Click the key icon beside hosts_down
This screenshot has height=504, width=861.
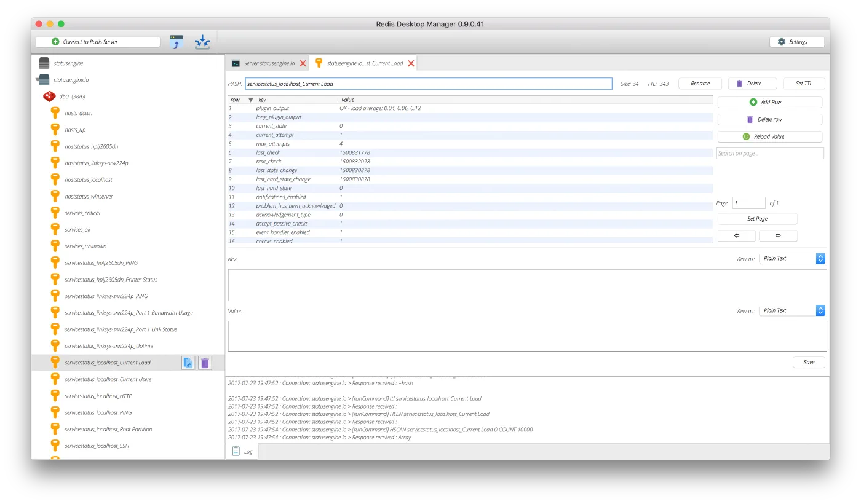click(x=55, y=113)
